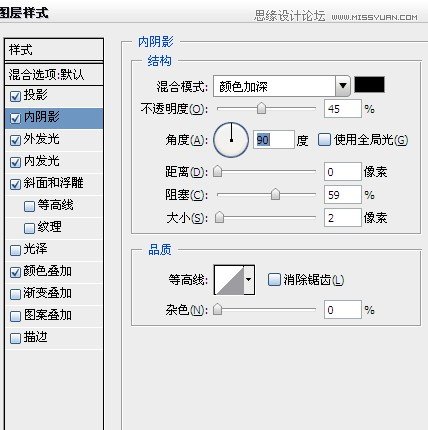This screenshot has height=430, width=428.
Task: Select the 渐变叠加 style row label
Action: click(x=48, y=293)
